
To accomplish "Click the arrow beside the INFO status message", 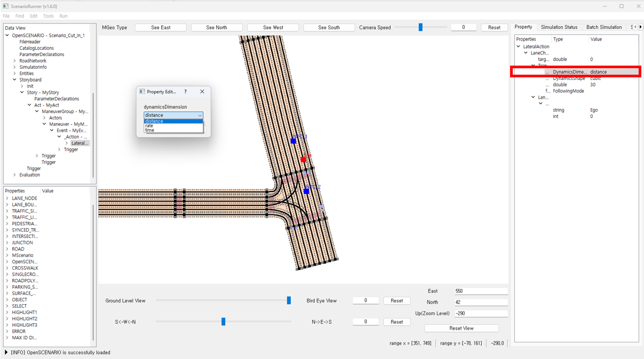I will click(6, 353).
